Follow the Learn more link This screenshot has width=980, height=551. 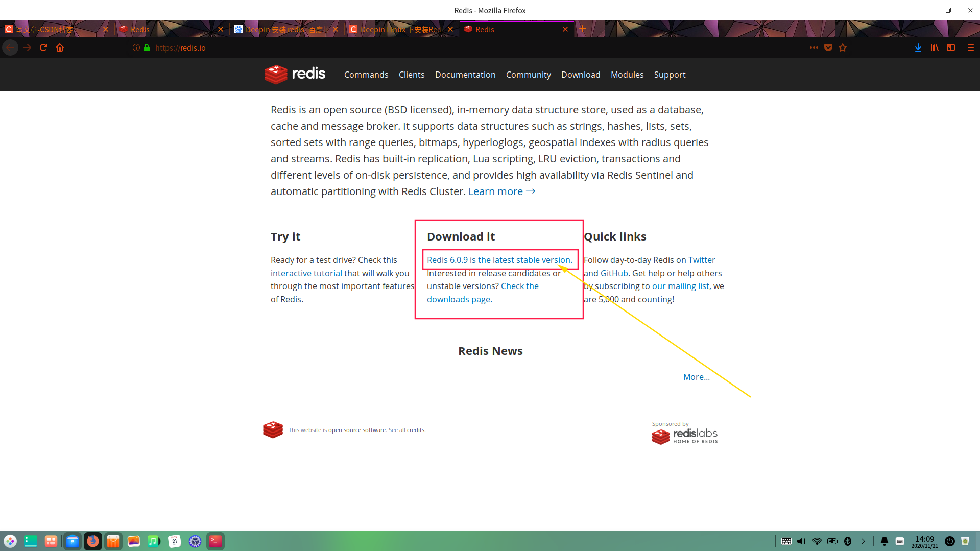coord(502,191)
